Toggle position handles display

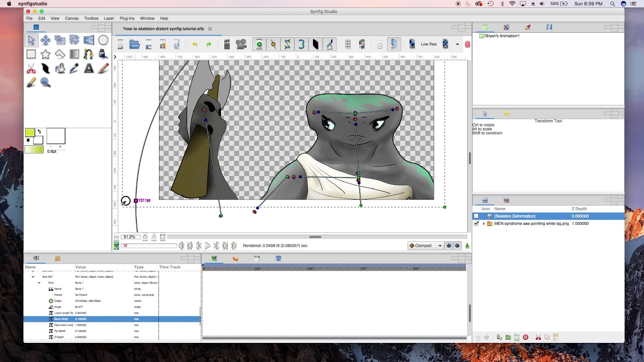click(259, 45)
